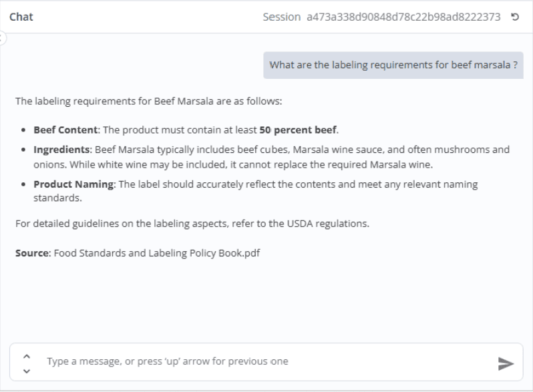Open the partially hidden circular handle at left edge

tap(2, 38)
